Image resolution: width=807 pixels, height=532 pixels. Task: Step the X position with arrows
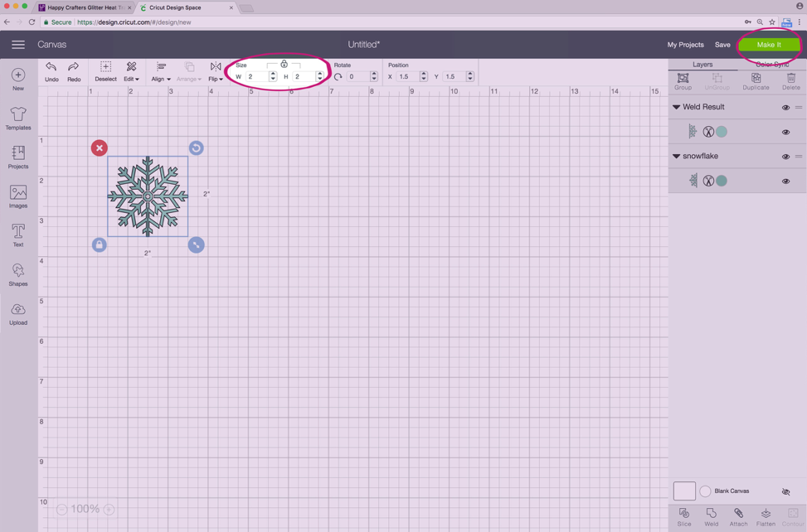point(424,76)
